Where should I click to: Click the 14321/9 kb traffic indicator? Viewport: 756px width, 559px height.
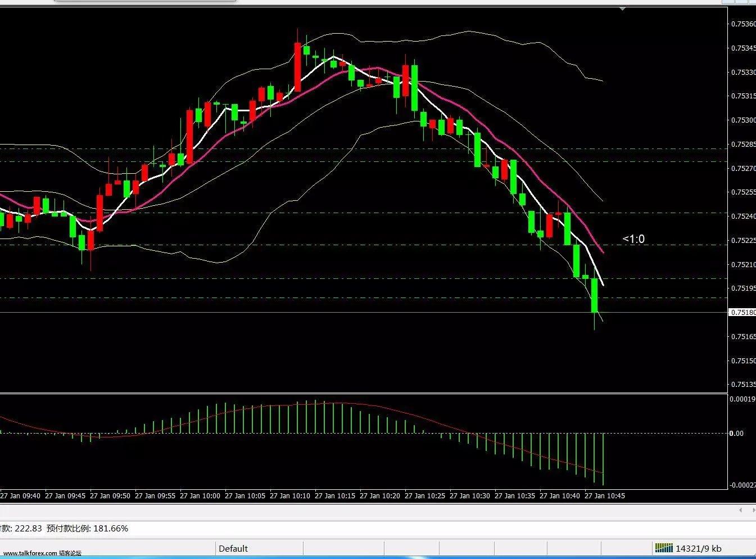coord(698,548)
